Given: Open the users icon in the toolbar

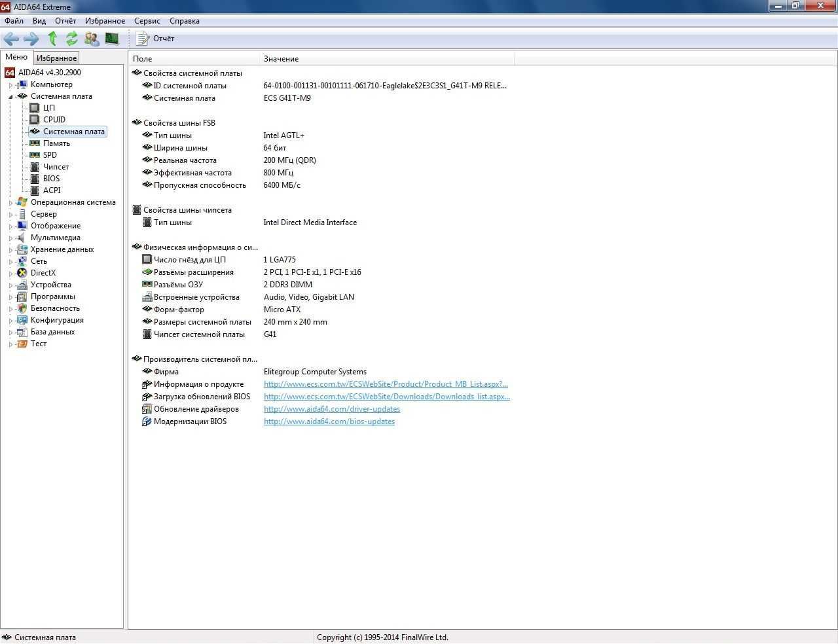Looking at the screenshot, I should click(x=92, y=39).
